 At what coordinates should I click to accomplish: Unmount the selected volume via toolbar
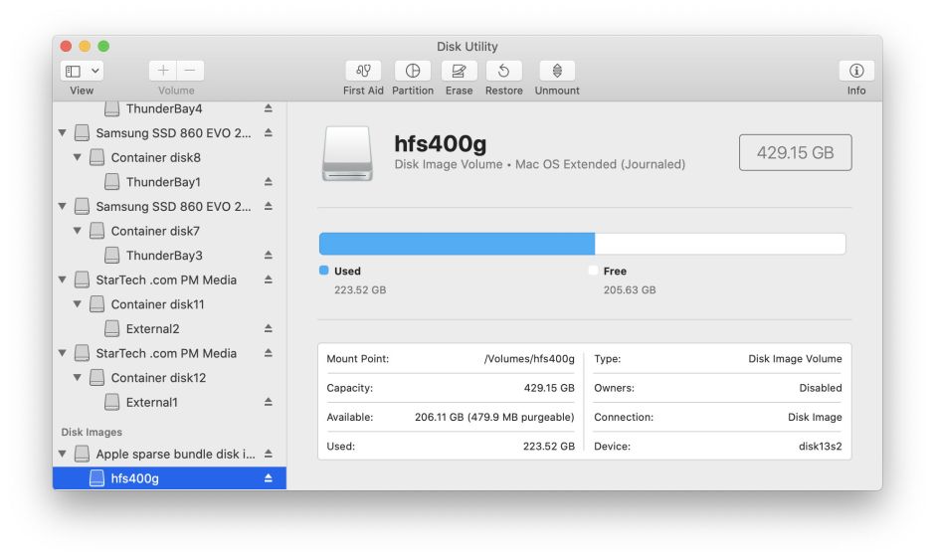point(557,72)
